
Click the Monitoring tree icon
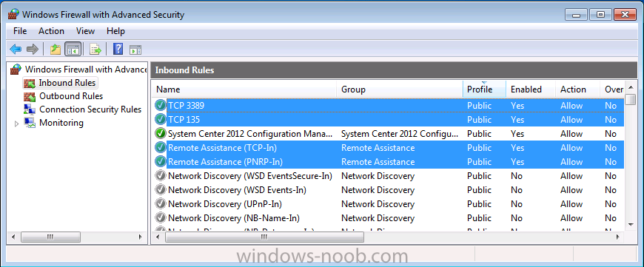(x=30, y=123)
